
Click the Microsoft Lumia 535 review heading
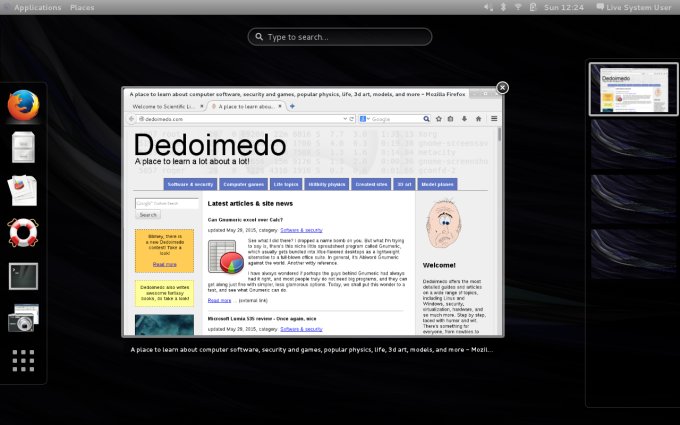pyautogui.click(x=262, y=319)
